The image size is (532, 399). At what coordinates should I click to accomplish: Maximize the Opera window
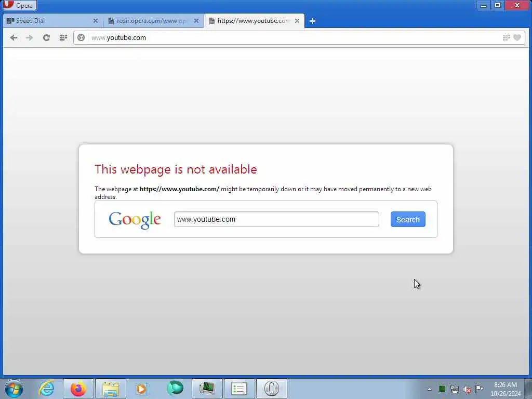[498, 5]
